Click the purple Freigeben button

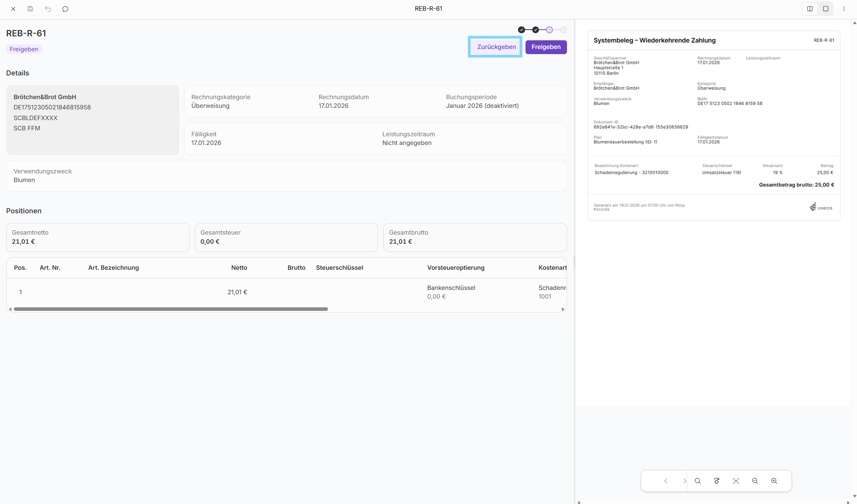546,47
